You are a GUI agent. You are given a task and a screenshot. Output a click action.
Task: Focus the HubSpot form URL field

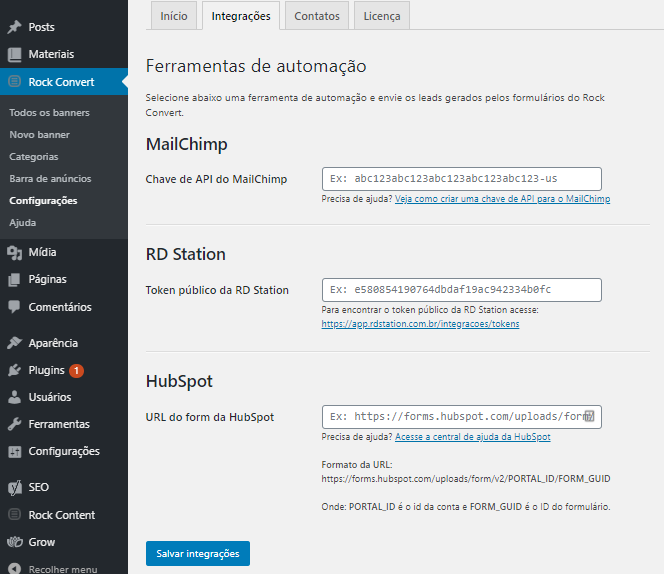[462, 417]
